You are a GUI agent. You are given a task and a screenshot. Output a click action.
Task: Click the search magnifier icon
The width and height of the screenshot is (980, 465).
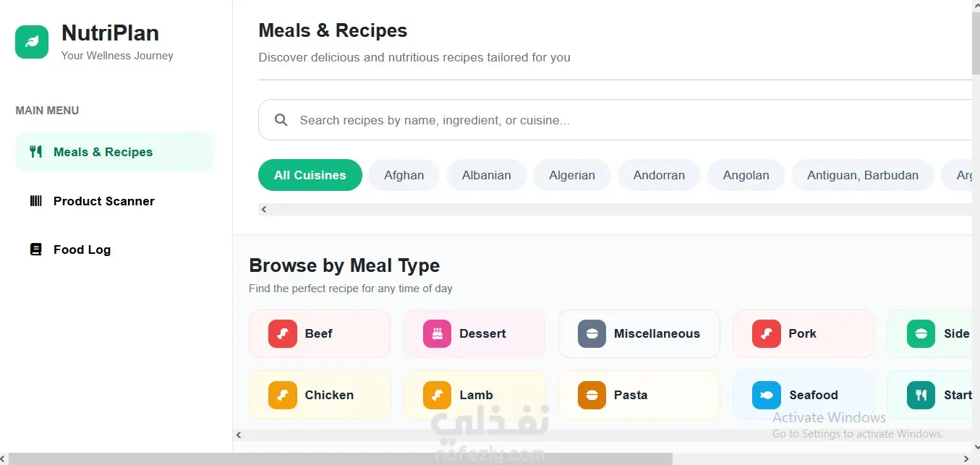click(281, 120)
